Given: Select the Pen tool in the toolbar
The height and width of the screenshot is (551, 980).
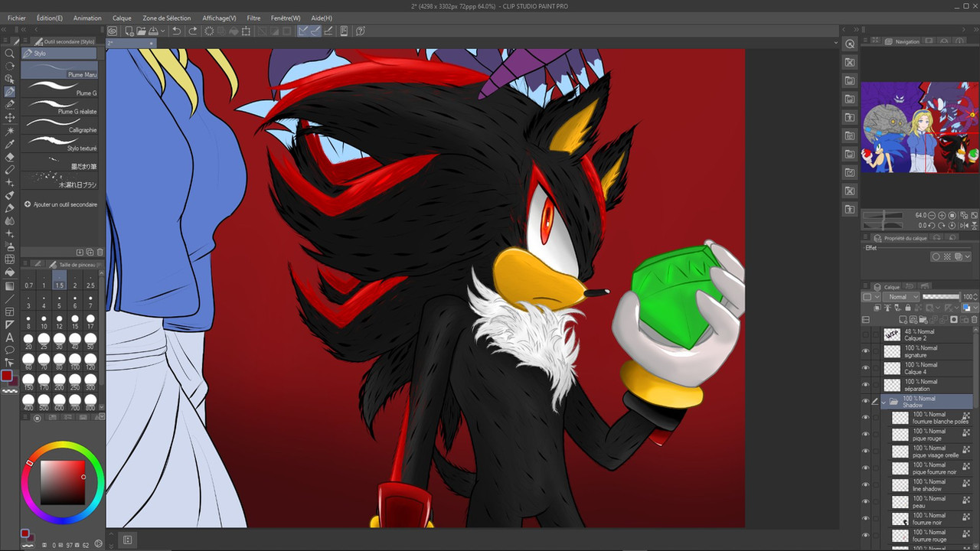Looking at the screenshot, I should (x=10, y=92).
